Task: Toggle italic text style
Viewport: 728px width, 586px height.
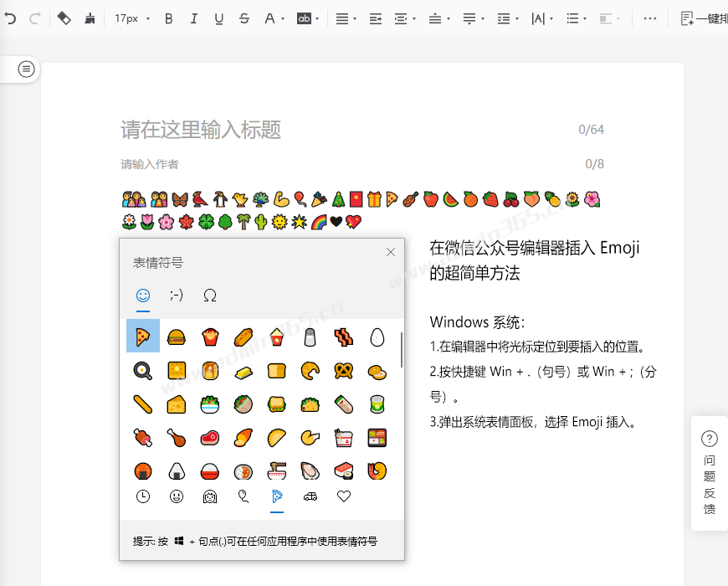Action: click(194, 18)
